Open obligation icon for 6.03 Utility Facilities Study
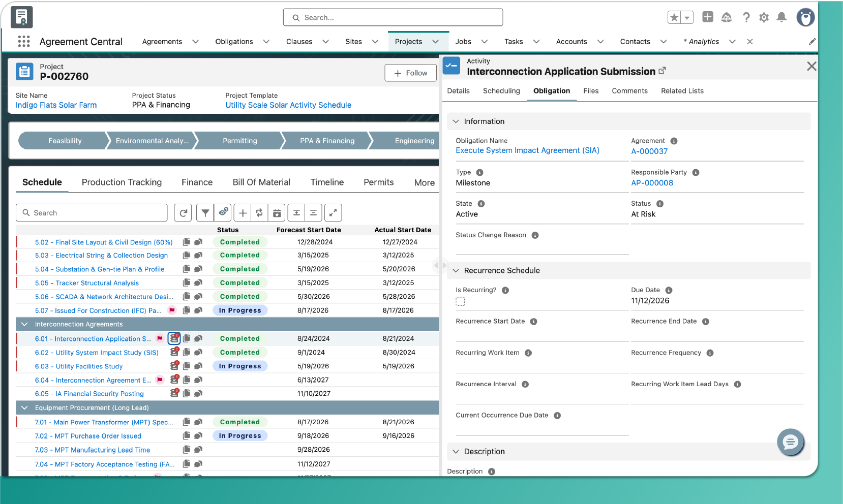This screenshot has width=843, height=504. point(174,366)
